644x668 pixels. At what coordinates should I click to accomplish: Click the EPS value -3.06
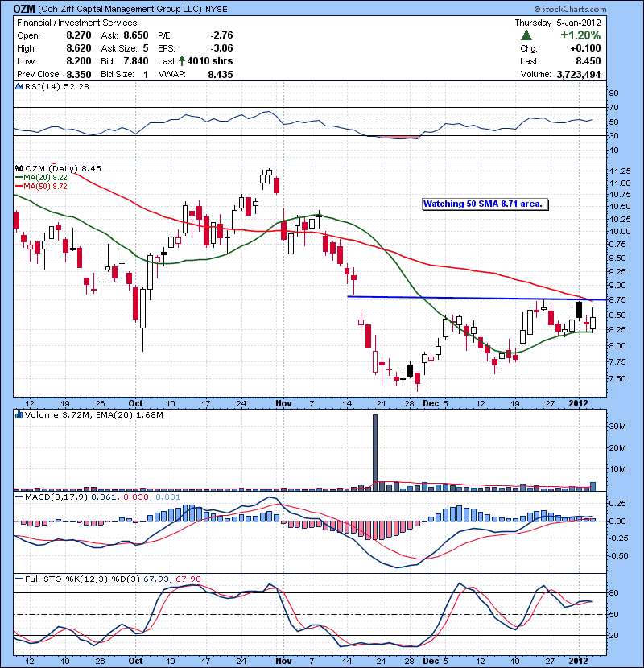click(221, 48)
